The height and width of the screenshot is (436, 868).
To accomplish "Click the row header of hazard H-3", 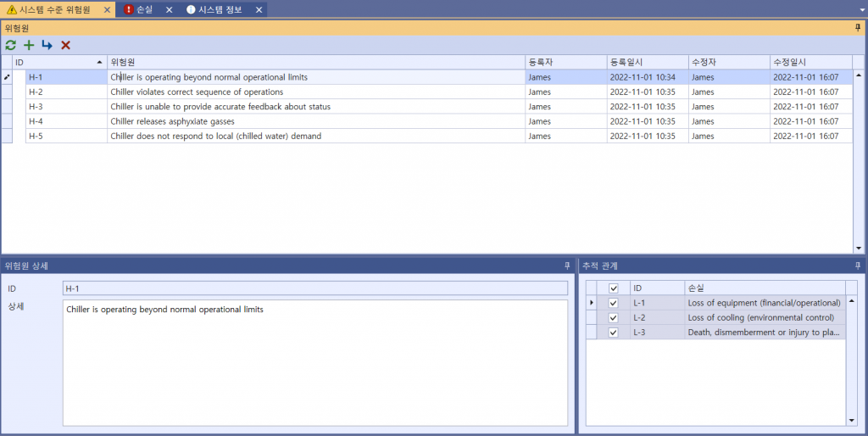I will 7,106.
